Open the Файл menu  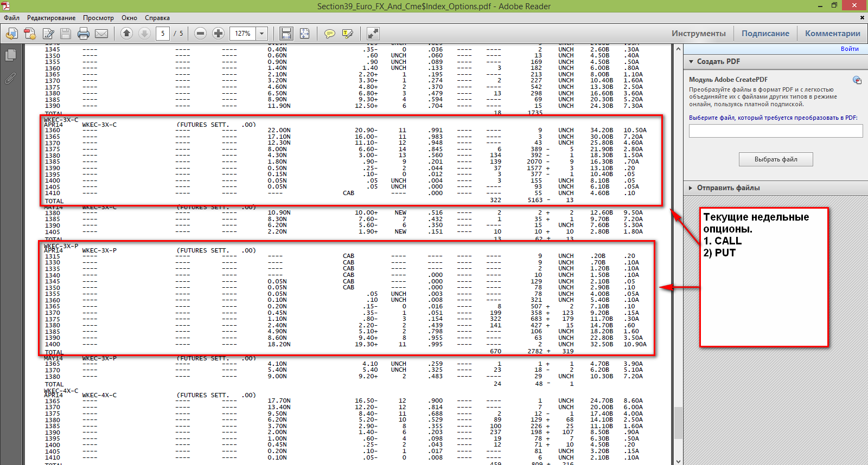12,18
